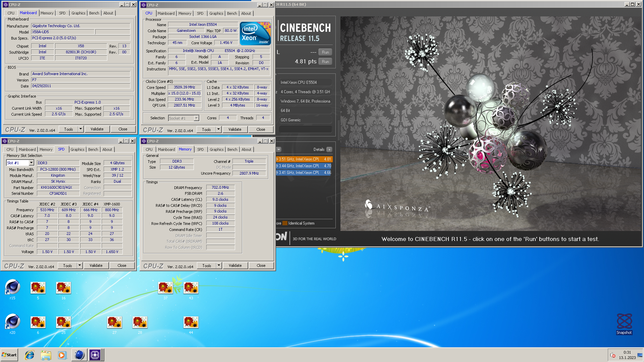Click Close button in CPU-Z CPU window
Viewport: 644px width, 362px height.
261,129
